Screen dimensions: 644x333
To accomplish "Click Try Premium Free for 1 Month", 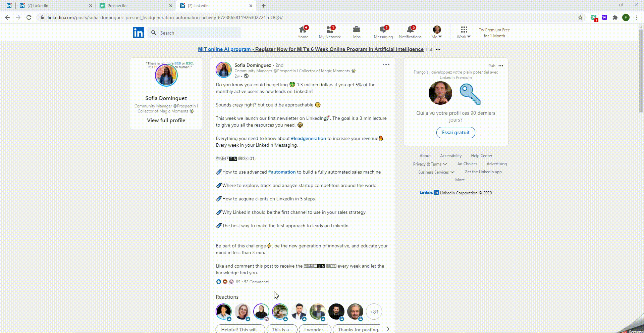I will click(494, 33).
